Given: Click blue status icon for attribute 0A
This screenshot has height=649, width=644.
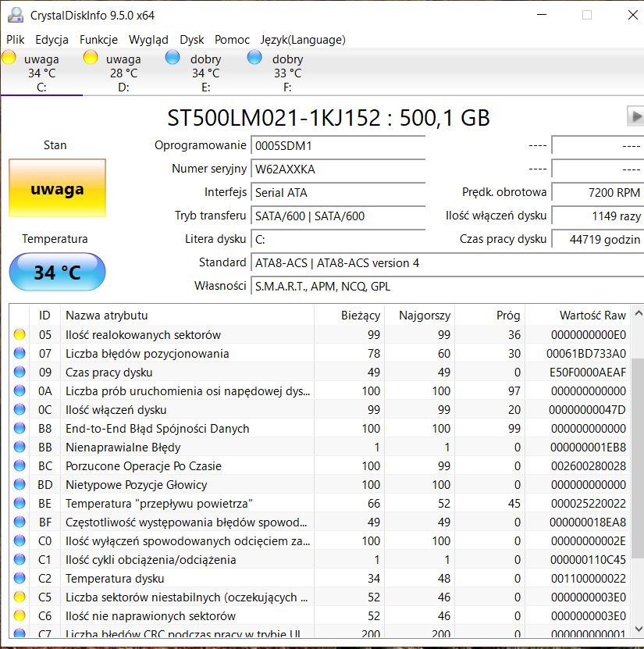Looking at the screenshot, I should coord(20,390).
